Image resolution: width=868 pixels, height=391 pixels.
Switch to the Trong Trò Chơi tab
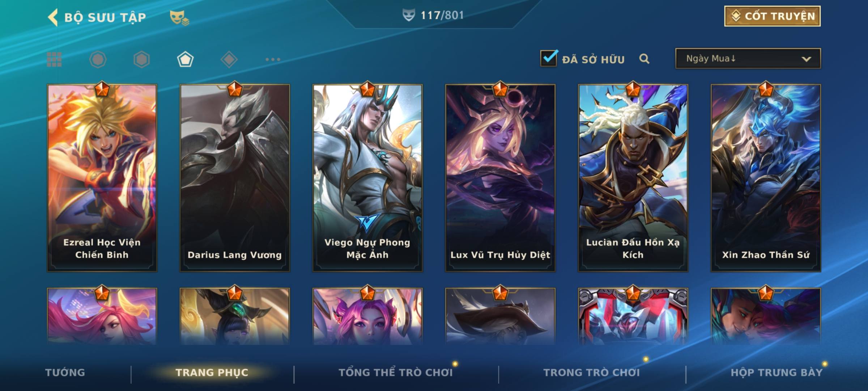pyautogui.click(x=592, y=373)
